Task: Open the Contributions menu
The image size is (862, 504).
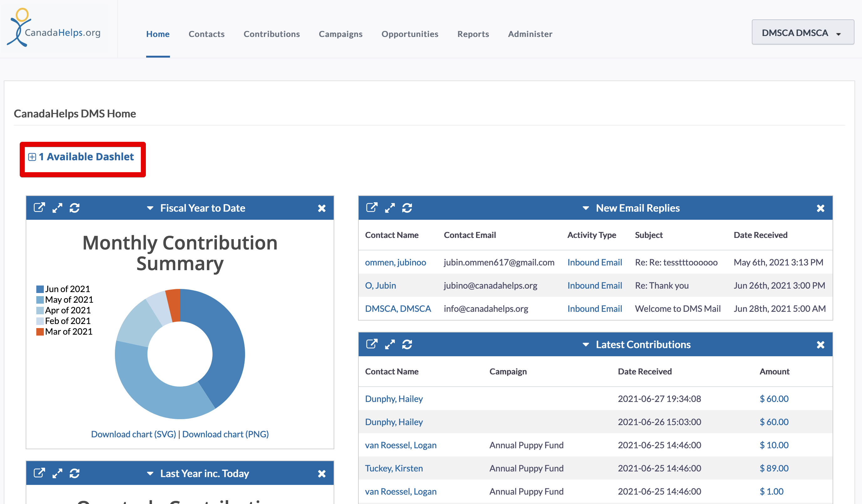Action: [272, 34]
